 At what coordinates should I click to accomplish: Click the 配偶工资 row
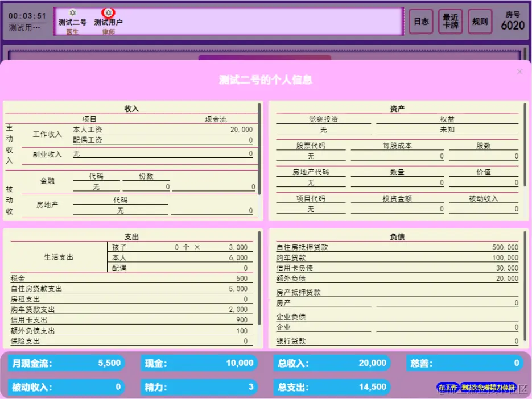click(163, 140)
